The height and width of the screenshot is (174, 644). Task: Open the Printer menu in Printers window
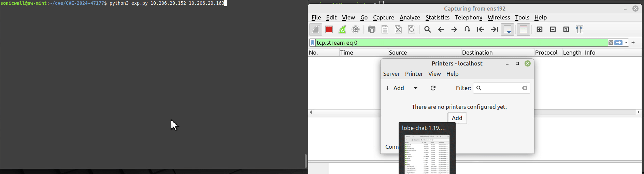coord(414,74)
